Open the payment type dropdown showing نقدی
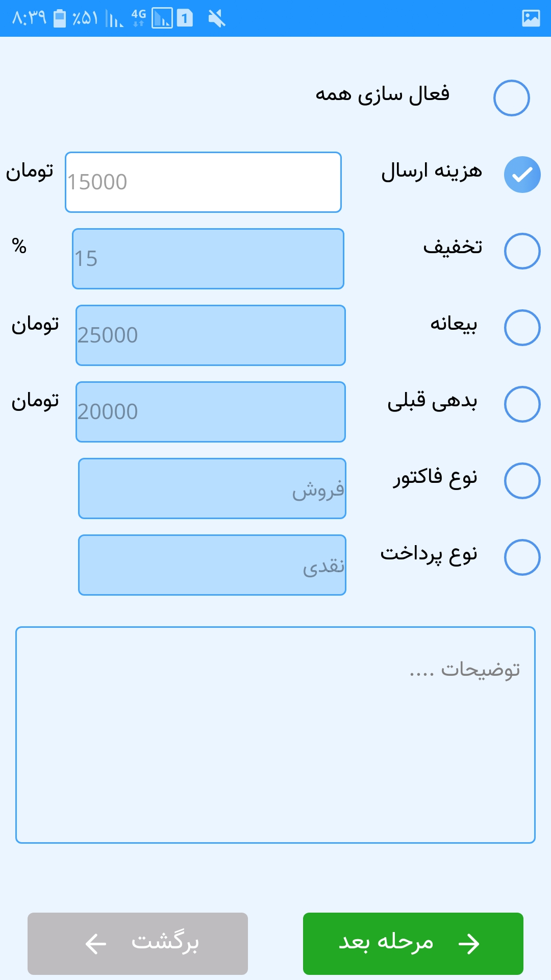The width and height of the screenshot is (551, 980). pyautogui.click(x=212, y=565)
